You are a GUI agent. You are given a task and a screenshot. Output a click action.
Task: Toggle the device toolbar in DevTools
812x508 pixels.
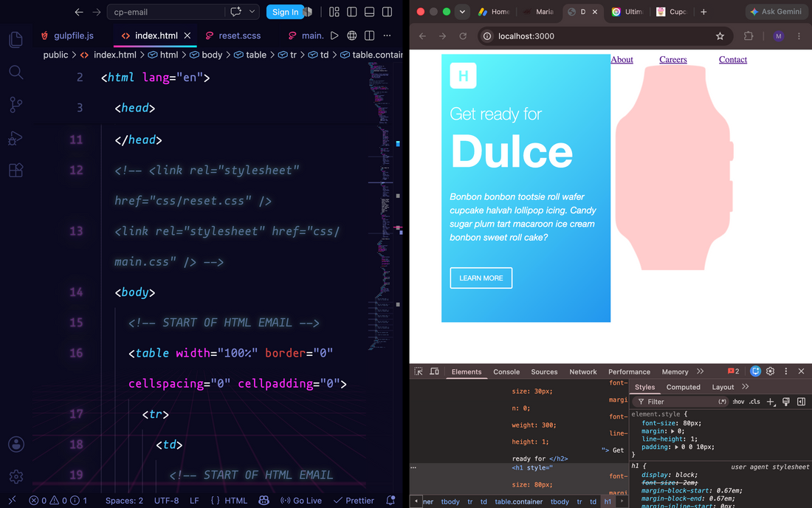(x=435, y=371)
